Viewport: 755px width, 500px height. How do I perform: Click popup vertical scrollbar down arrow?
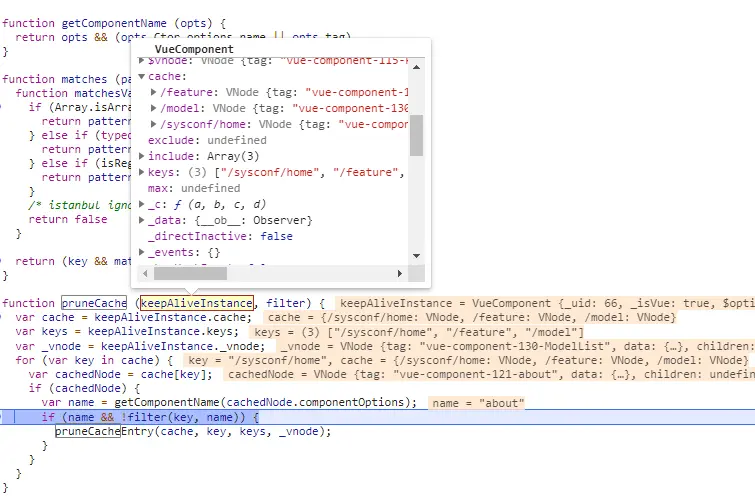[417, 256]
